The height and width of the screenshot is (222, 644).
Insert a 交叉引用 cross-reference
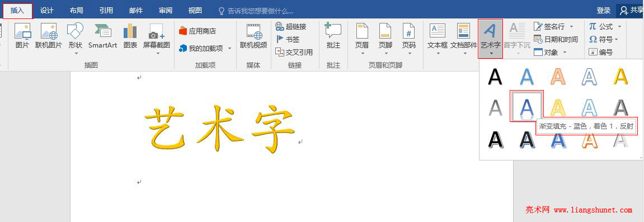coord(294,52)
